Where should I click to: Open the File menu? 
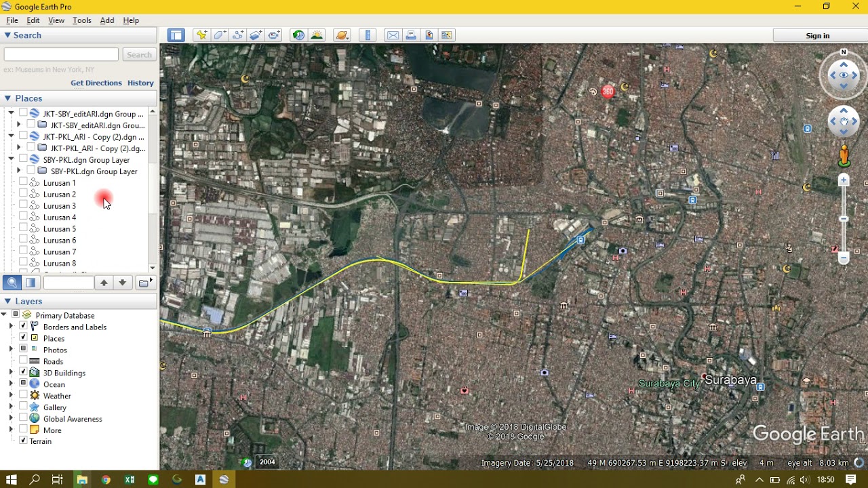(12, 20)
